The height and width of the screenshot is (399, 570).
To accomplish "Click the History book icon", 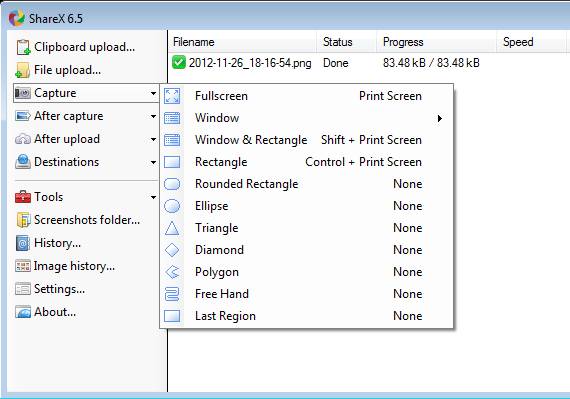I will tap(23, 243).
